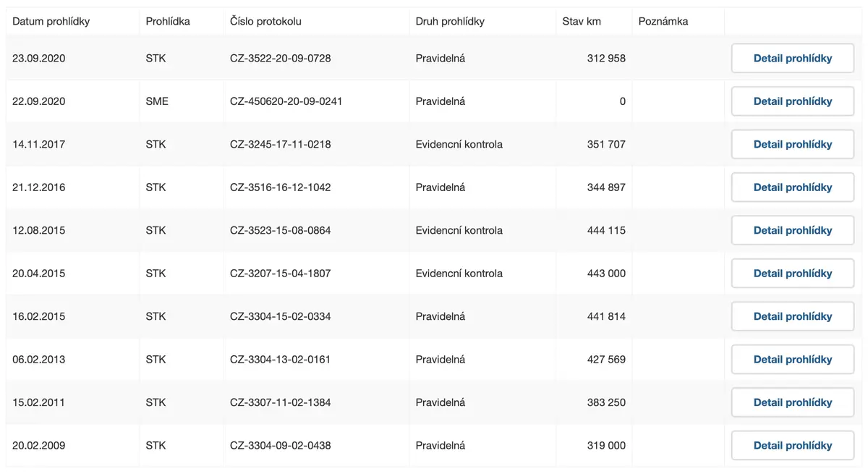The image size is (868, 474).
Task: Open Detail prohlídky for 21.12.2016 inspection
Action: pyautogui.click(x=793, y=187)
